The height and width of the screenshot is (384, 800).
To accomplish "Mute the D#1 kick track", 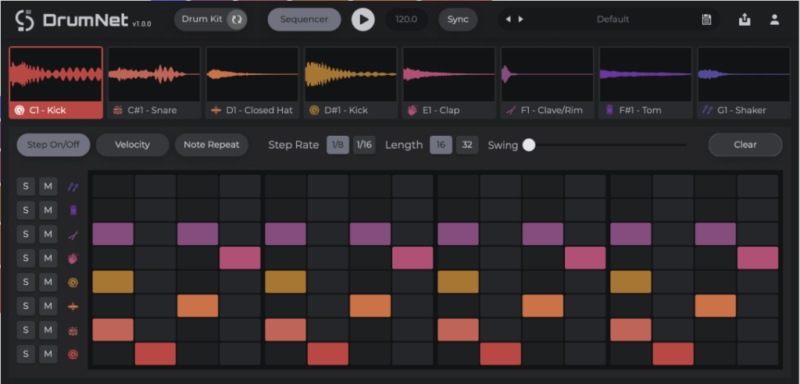I will coord(48,282).
